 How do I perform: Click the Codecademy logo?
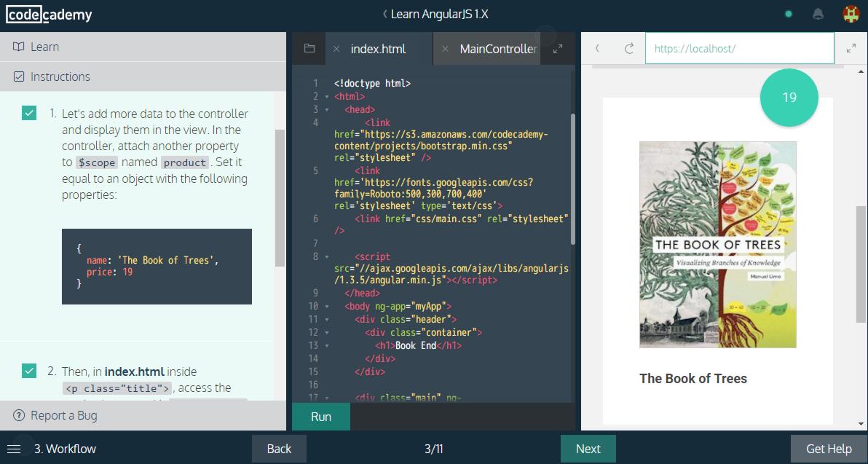(x=49, y=14)
